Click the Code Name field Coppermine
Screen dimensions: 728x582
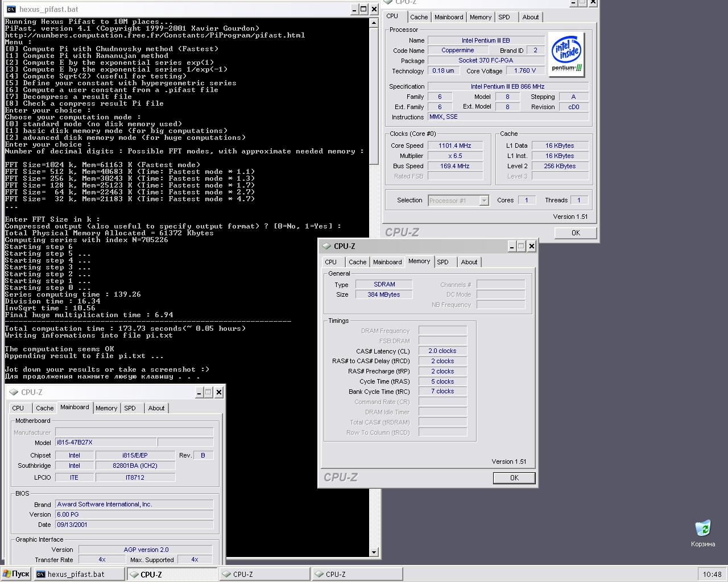coord(458,50)
